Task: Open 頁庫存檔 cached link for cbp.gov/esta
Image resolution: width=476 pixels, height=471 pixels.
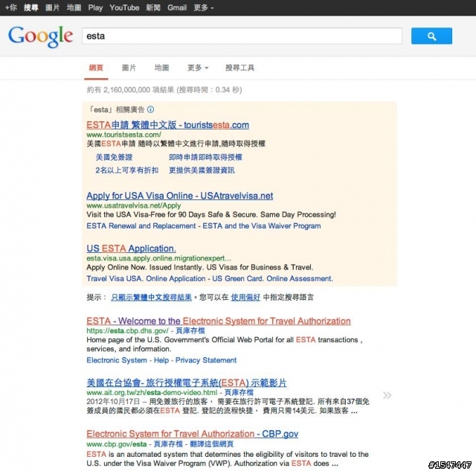Action: [168, 444]
